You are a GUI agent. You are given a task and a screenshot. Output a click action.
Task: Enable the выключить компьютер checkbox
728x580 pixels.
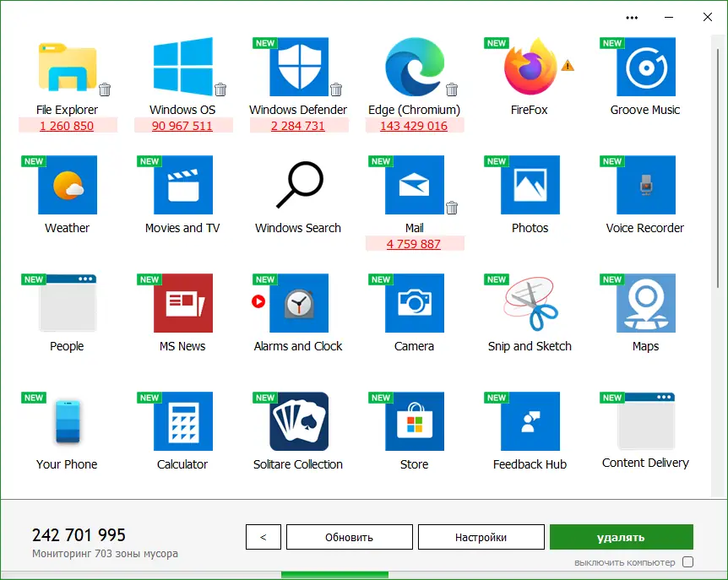[x=688, y=562]
